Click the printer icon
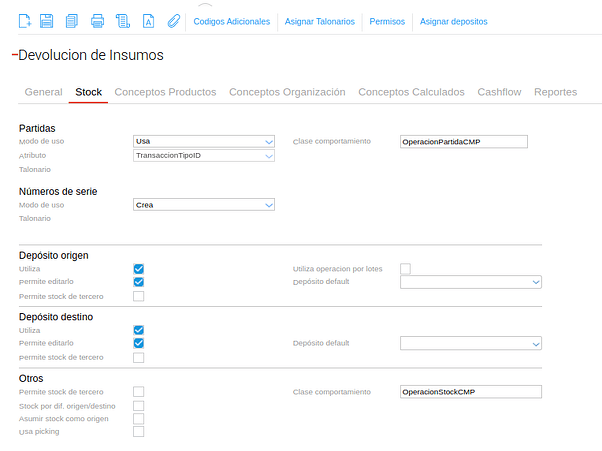This screenshot has height=451, width=602. point(97,20)
